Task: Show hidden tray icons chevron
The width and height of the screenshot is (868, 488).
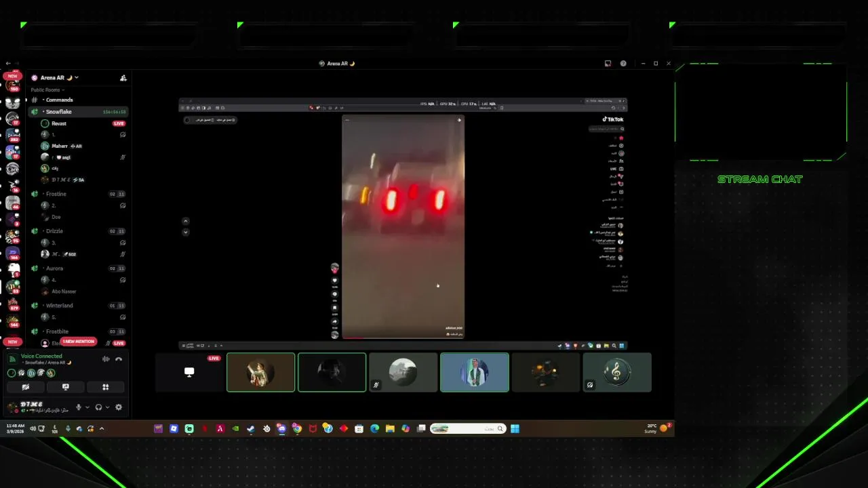Action: tap(102, 428)
